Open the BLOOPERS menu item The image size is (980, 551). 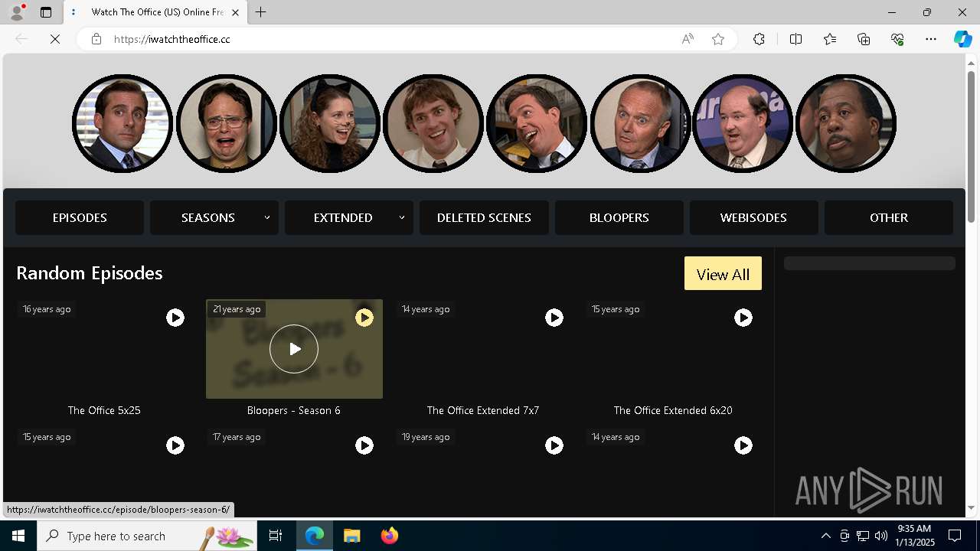pyautogui.click(x=619, y=217)
